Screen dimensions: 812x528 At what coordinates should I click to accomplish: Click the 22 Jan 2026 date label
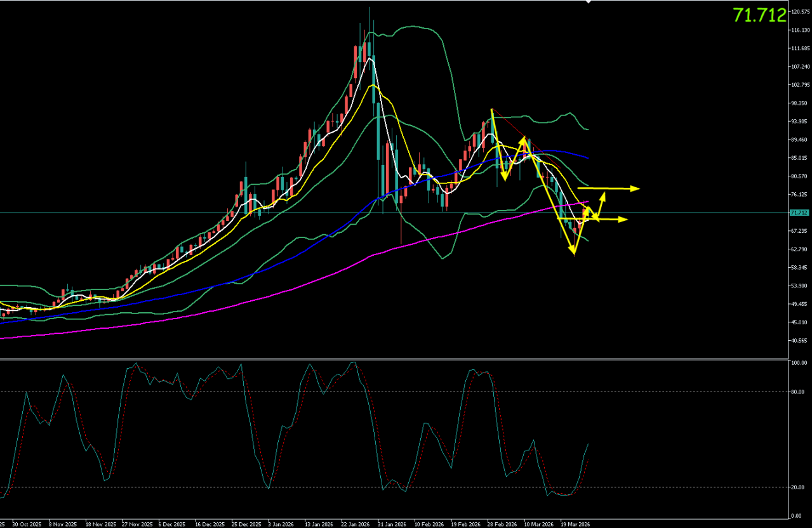(355, 525)
